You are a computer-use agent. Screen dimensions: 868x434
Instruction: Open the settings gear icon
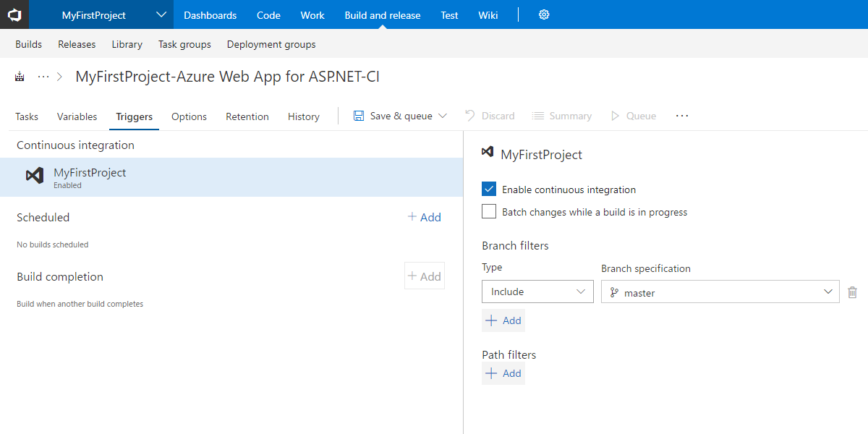pos(544,14)
